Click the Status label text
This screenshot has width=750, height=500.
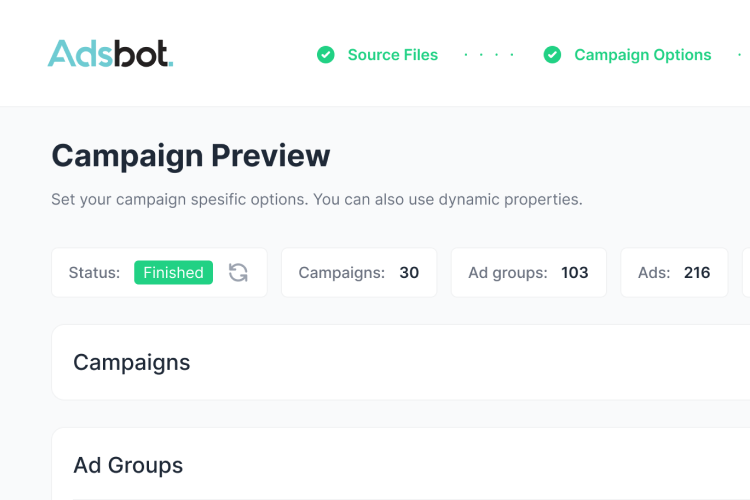point(94,273)
